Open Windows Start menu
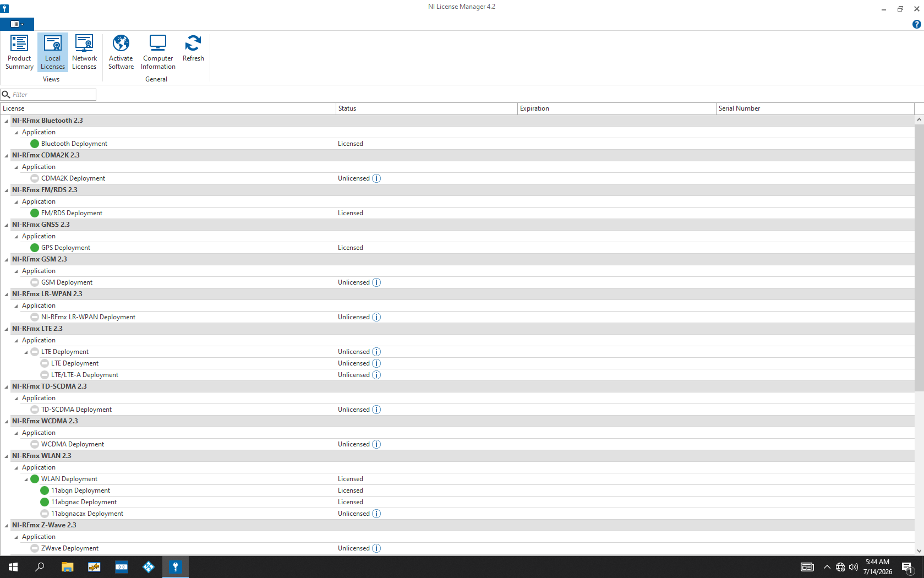Image resolution: width=924 pixels, height=578 pixels. coord(13,567)
